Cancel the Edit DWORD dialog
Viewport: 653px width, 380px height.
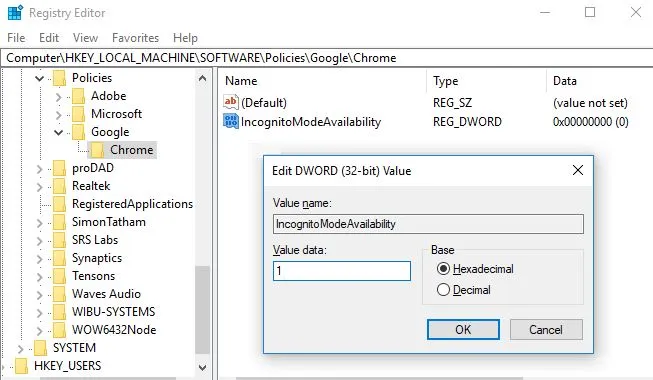pyautogui.click(x=546, y=330)
